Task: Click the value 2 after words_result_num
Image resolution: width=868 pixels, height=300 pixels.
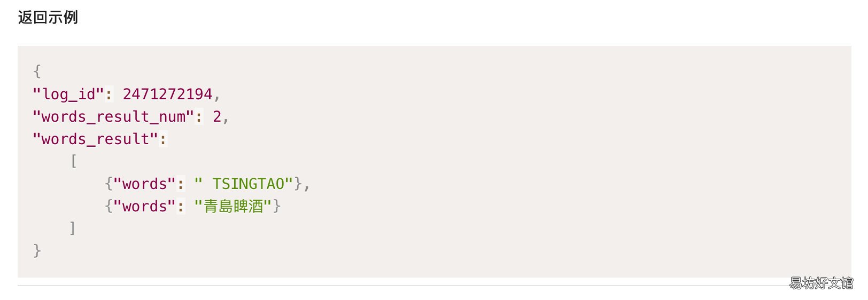Action: [217, 116]
